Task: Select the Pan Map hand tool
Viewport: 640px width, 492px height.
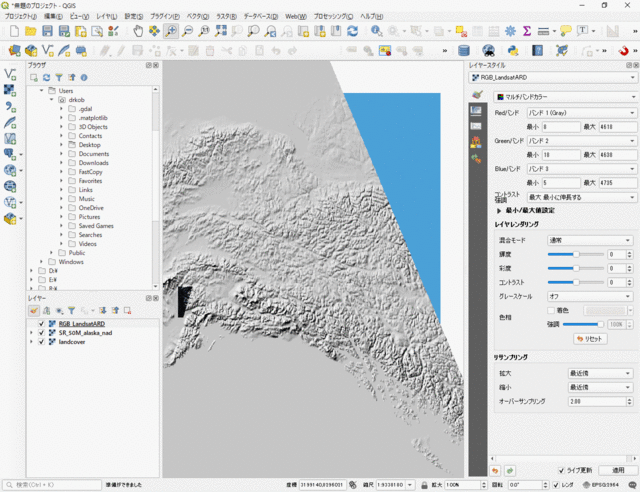Action: point(138,31)
